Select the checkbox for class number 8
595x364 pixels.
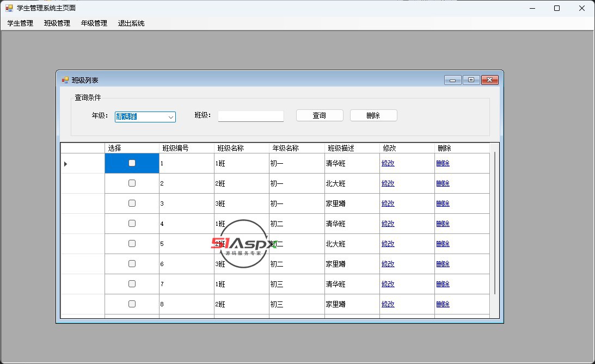click(x=132, y=304)
